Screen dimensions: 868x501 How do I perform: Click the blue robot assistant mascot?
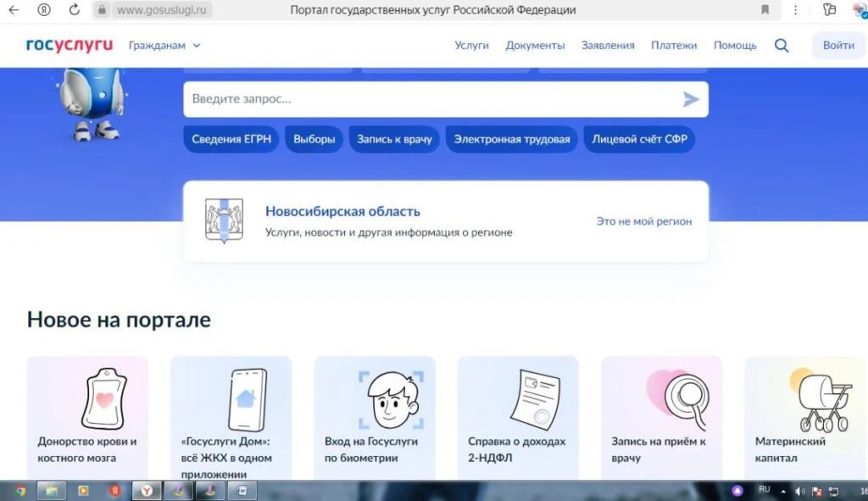(x=93, y=103)
